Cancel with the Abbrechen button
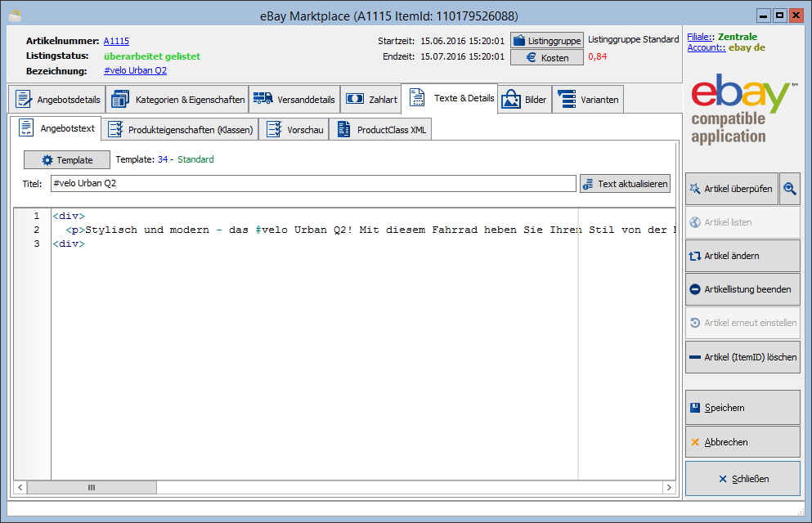 pos(742,442)
